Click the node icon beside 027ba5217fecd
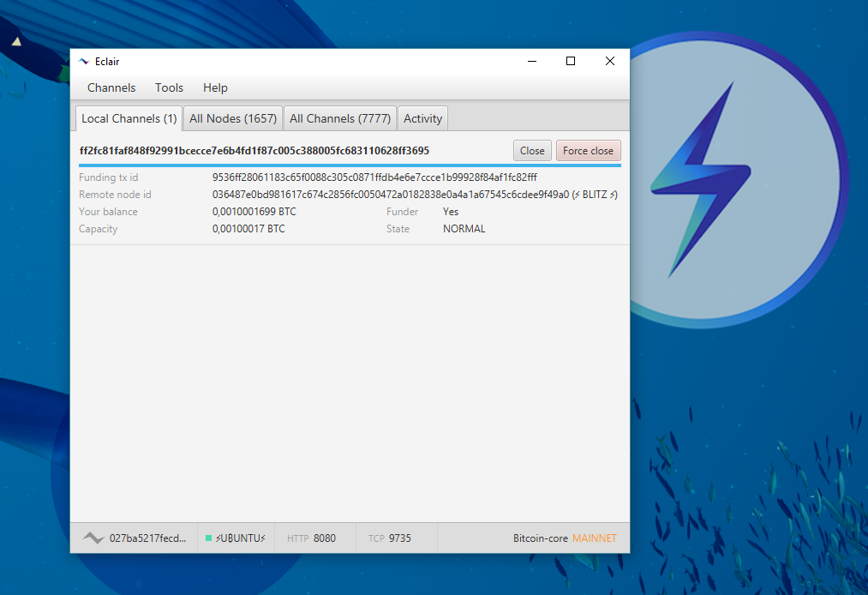This screenshot has width=868, height=595. click(x=93, y=538)
